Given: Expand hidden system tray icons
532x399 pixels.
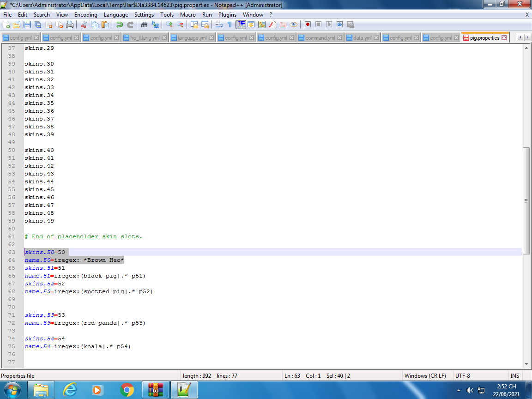Looking at the screenshot, I should [459, 390].
